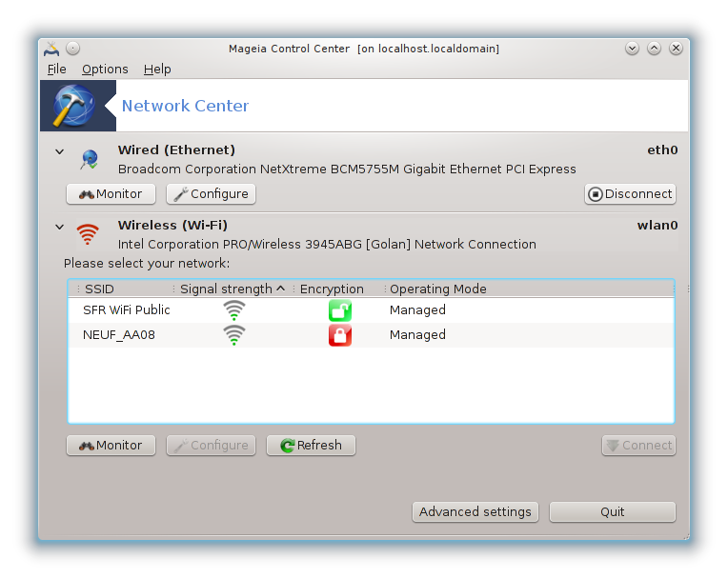Click Configure button under Wired Ethernet
This screenshot has width=728, height=578.
click(211, 194)
